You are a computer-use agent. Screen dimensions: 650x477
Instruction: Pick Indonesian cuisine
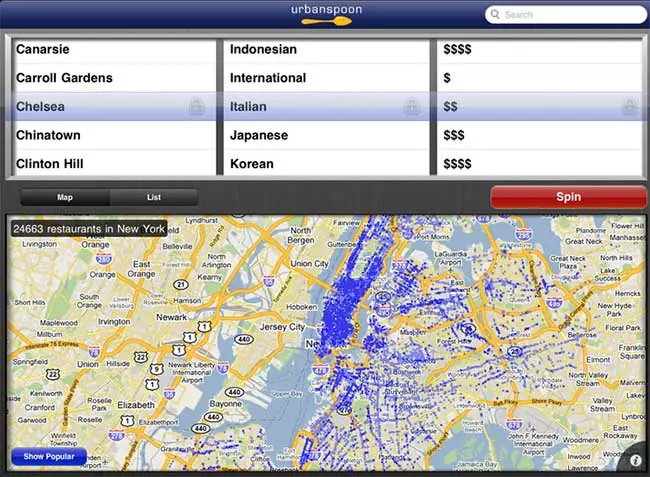click(x=326, y=49)
